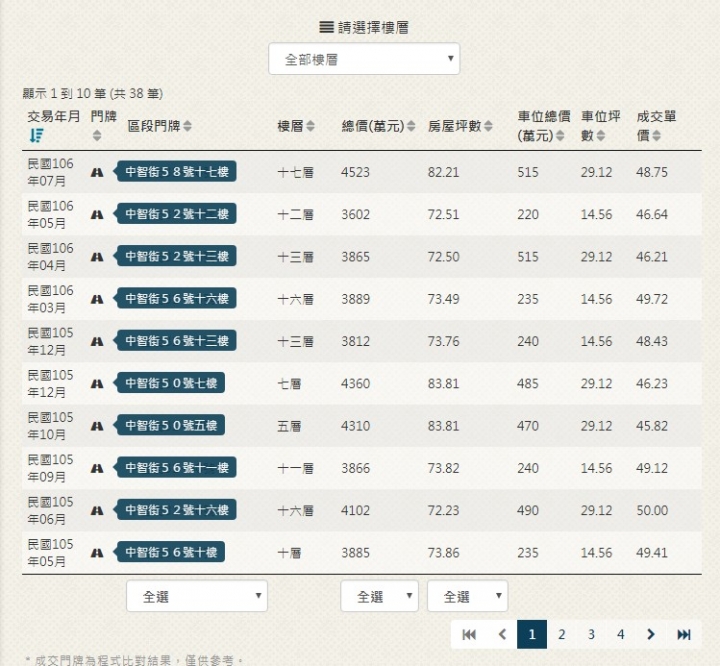Open 全選 filter under 總價 column
720x666 pixels.
tap(379, 596)
